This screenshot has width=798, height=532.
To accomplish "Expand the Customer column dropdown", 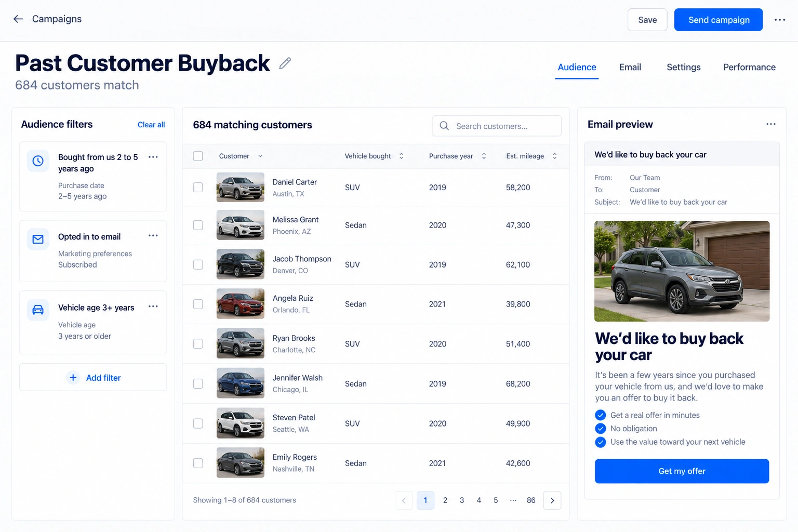I will pos(260,156).
